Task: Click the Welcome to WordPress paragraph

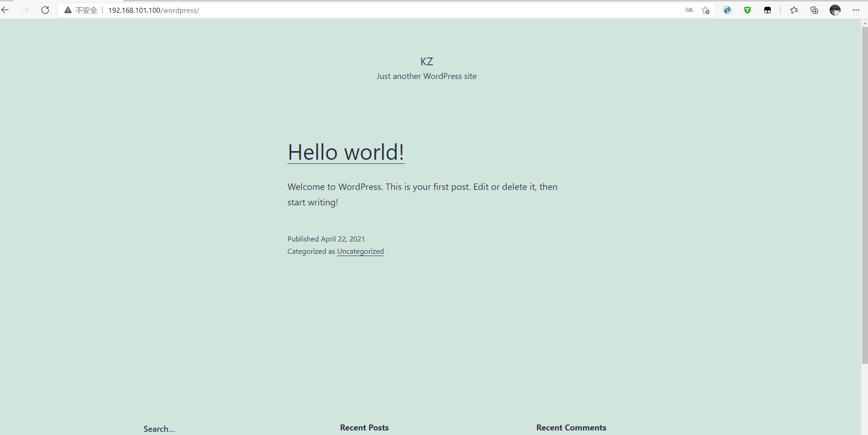Action: coord(422,194)
